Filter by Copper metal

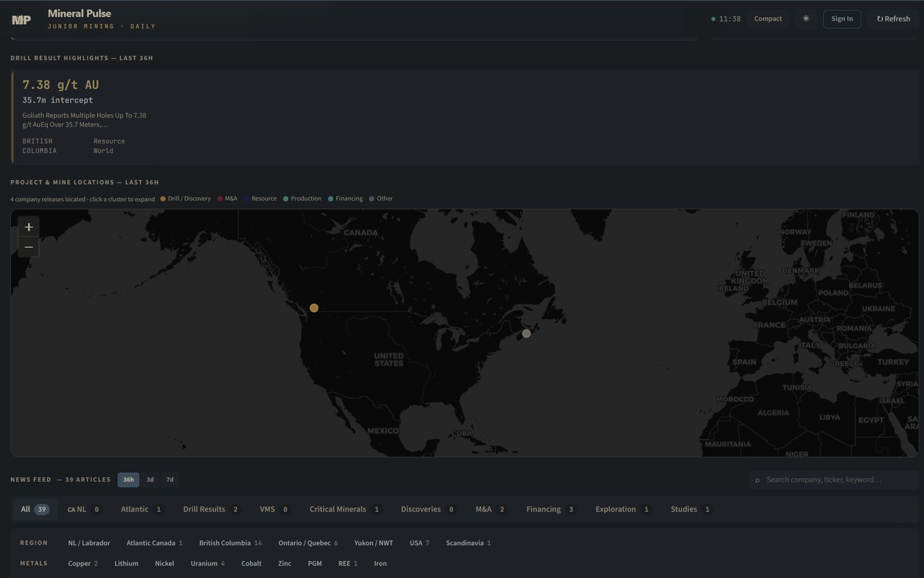click(83, 564)
